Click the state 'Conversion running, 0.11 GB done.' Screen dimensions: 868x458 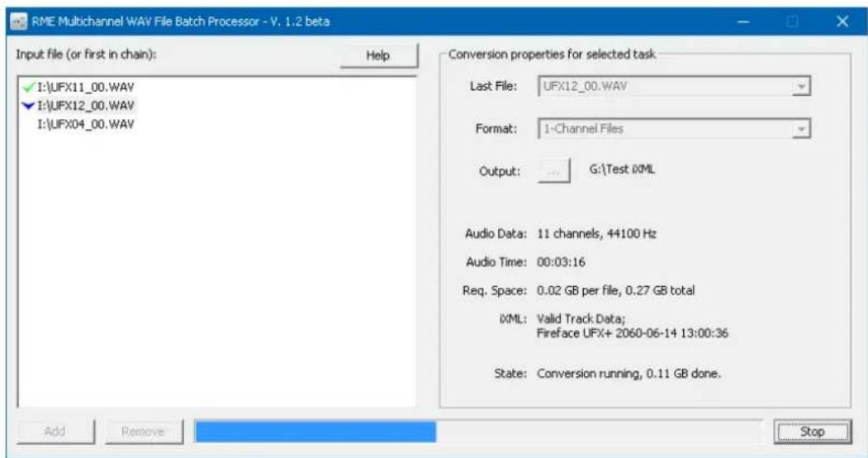[x=628, y=374]
